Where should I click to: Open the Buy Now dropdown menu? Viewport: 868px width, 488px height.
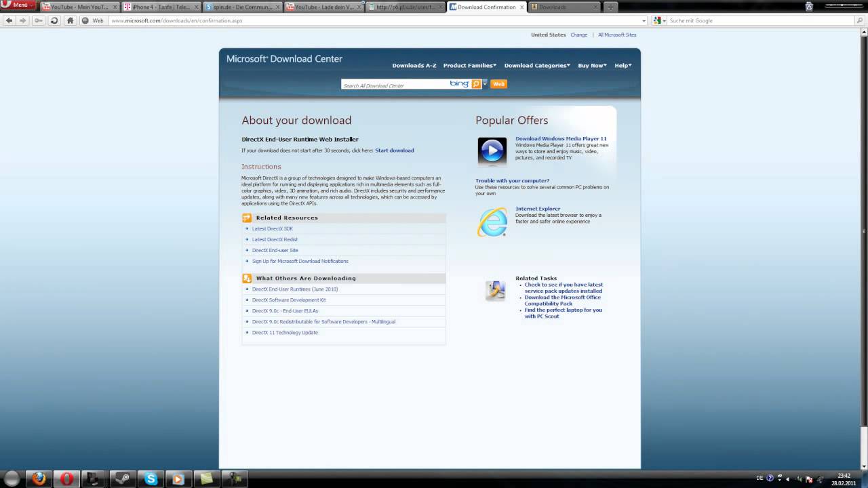tap(592, 66)
